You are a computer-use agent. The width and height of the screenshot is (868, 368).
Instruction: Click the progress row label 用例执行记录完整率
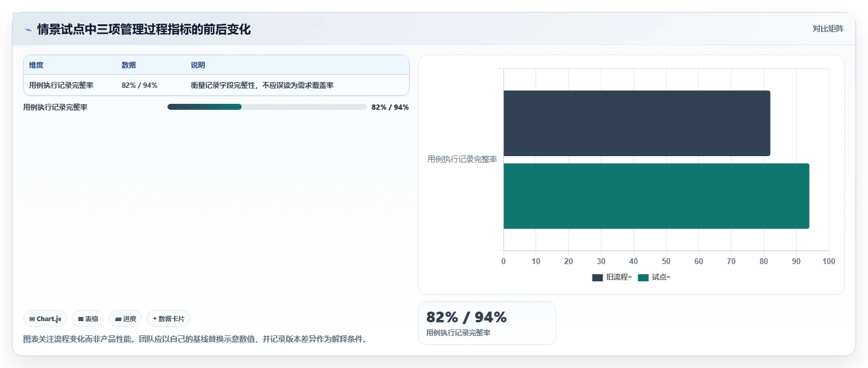(55, 107)
